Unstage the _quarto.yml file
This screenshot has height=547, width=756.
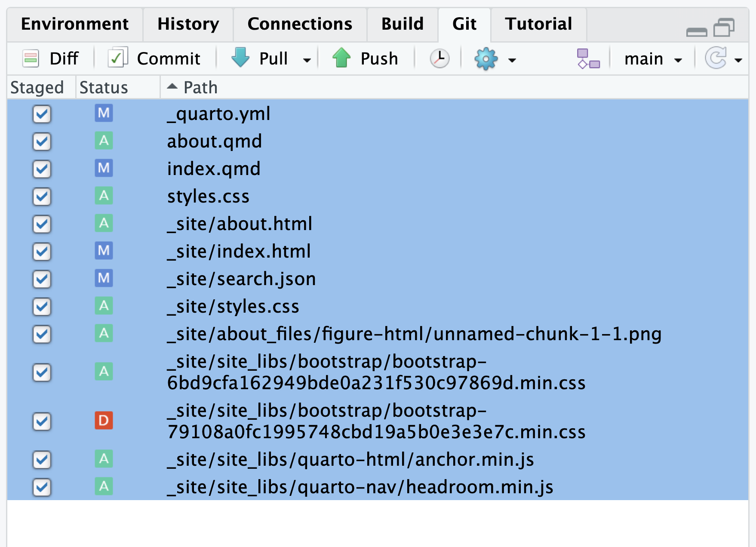(42, 114)
